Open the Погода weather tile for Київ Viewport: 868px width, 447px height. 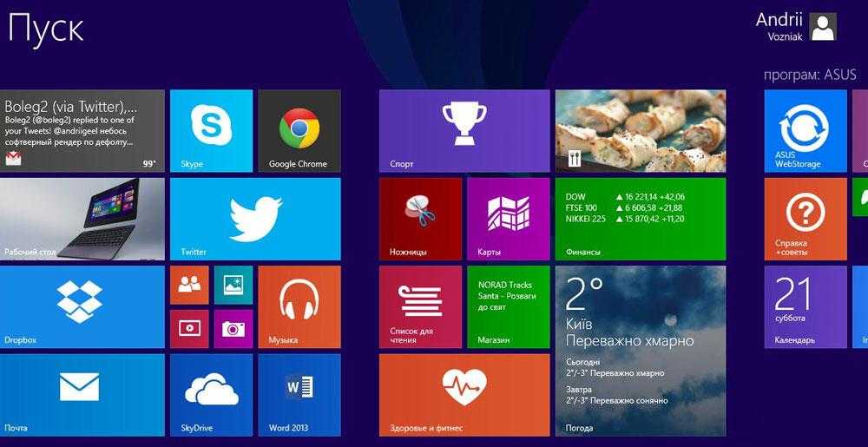[640, 351]
